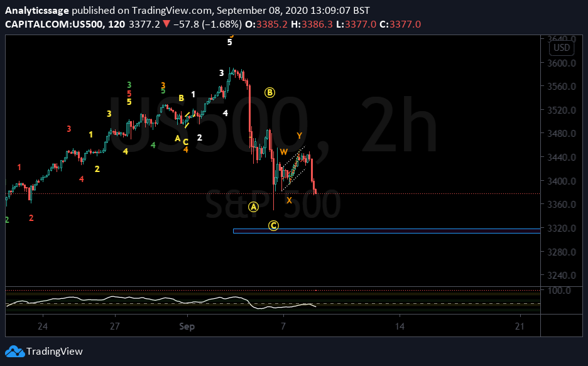Click the blue support zone rectangle
Viewport: 588px width, 366px height.
(386, 231)
